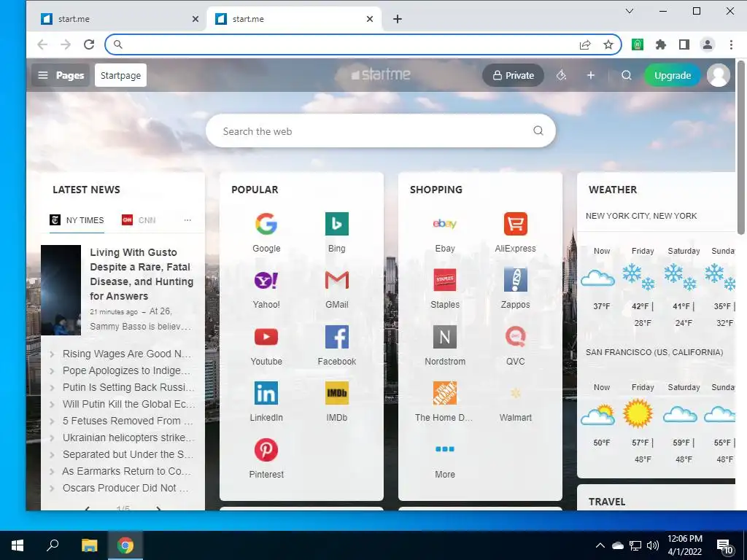The image size is (747, 560).
Task: Show hidden system tray icons
Action: [x=600, y=545]
